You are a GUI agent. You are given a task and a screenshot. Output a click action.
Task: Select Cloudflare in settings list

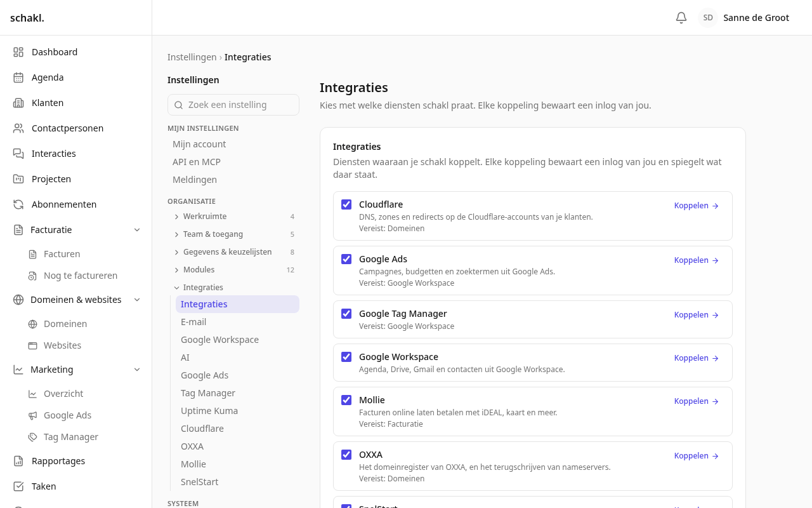[x=237, y=429]
